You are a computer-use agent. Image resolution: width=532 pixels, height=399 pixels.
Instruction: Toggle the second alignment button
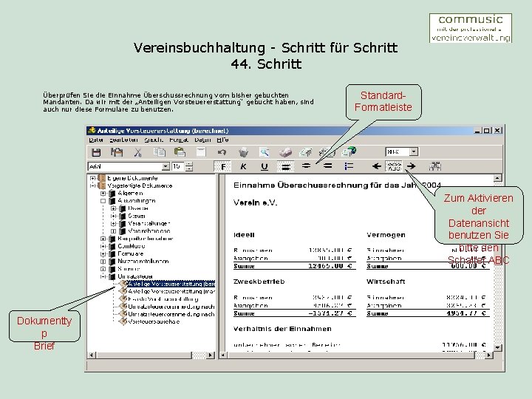point(307,166)
